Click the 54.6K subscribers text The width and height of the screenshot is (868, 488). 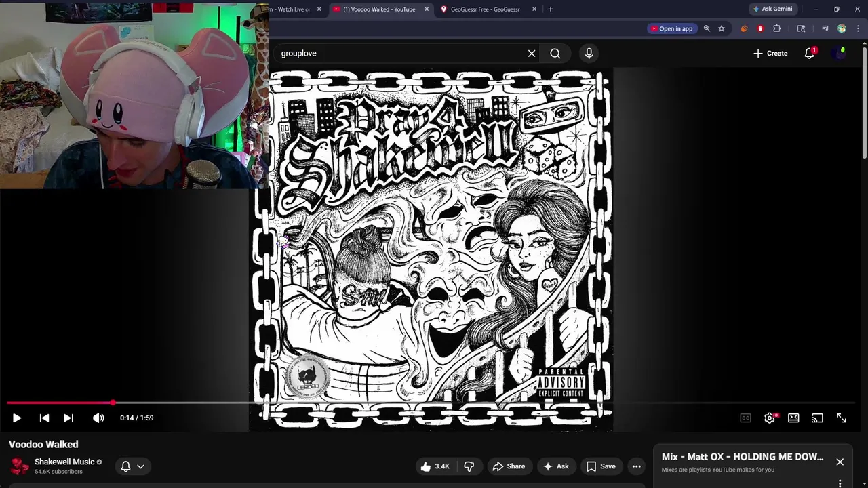click(58, 472)
